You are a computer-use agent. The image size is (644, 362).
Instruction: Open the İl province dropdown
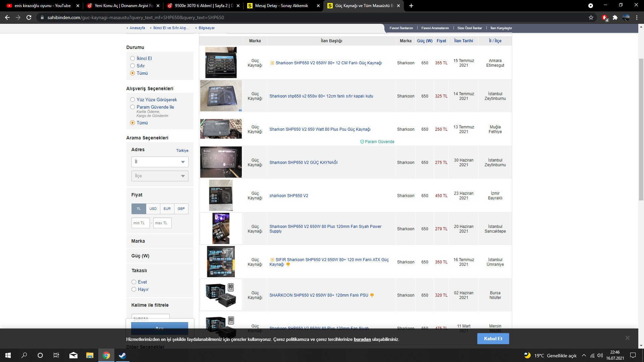click(x=160, y=162)
